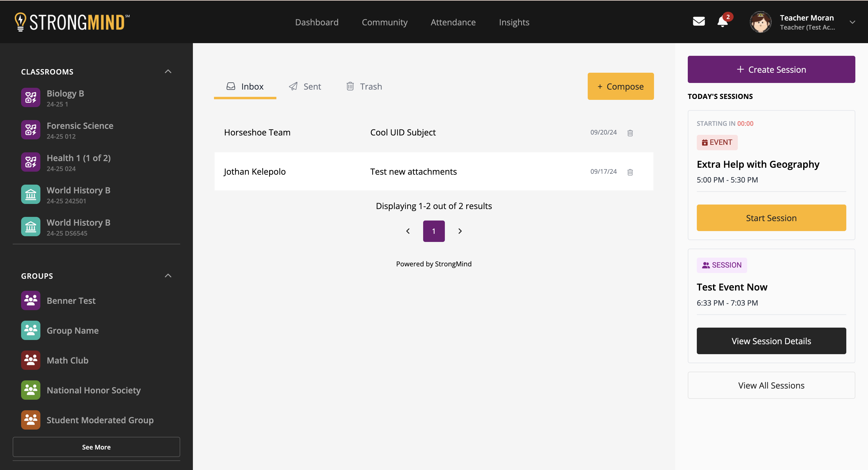This screenshot has height=470, width=868.
Task: Click the National Honor Society group icon
Action: [x=31, y=390]
